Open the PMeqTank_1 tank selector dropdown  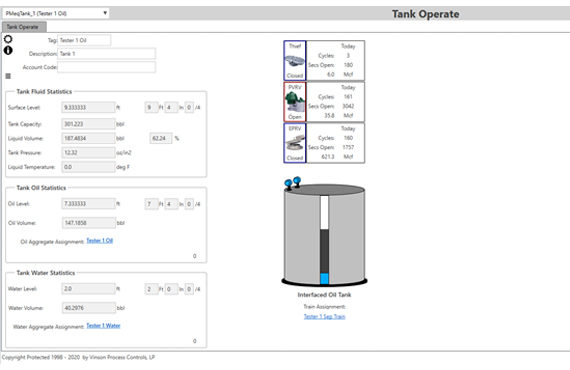coord(56,13)
